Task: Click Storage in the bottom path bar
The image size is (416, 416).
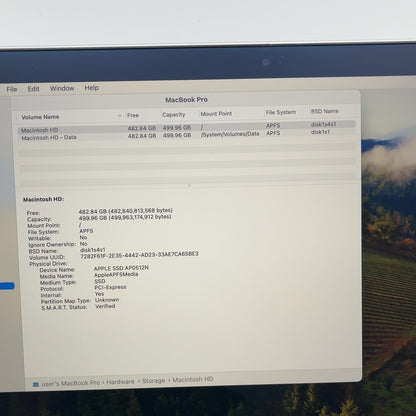Action: click(x=154, y=381)
